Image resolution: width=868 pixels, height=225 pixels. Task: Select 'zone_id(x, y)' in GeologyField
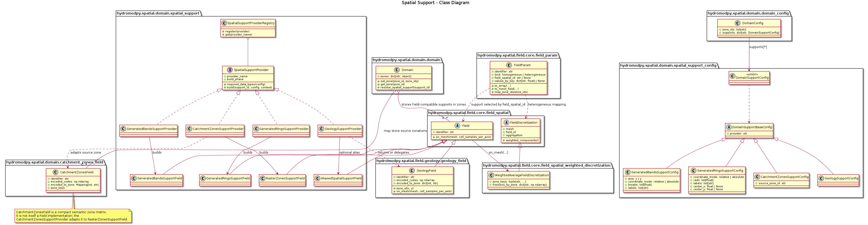405,188
